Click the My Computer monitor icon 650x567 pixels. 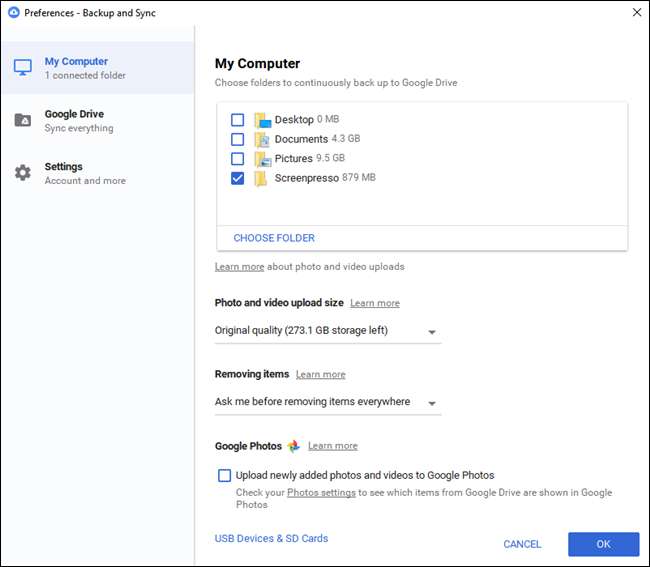point(22,68)
